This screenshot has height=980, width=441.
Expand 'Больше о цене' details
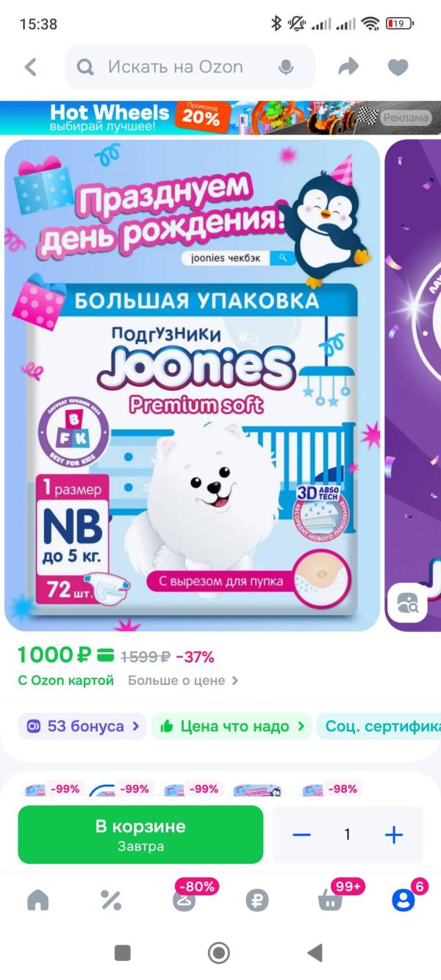(183, 681)
